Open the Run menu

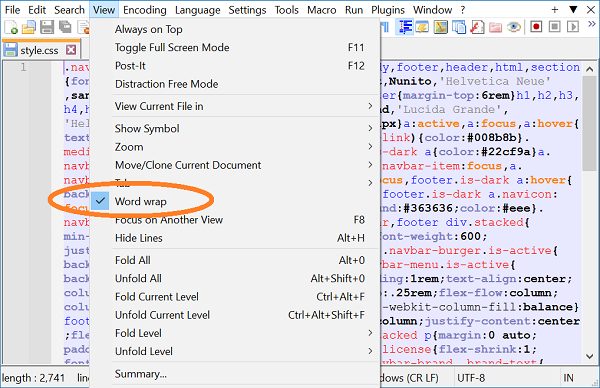354,10
